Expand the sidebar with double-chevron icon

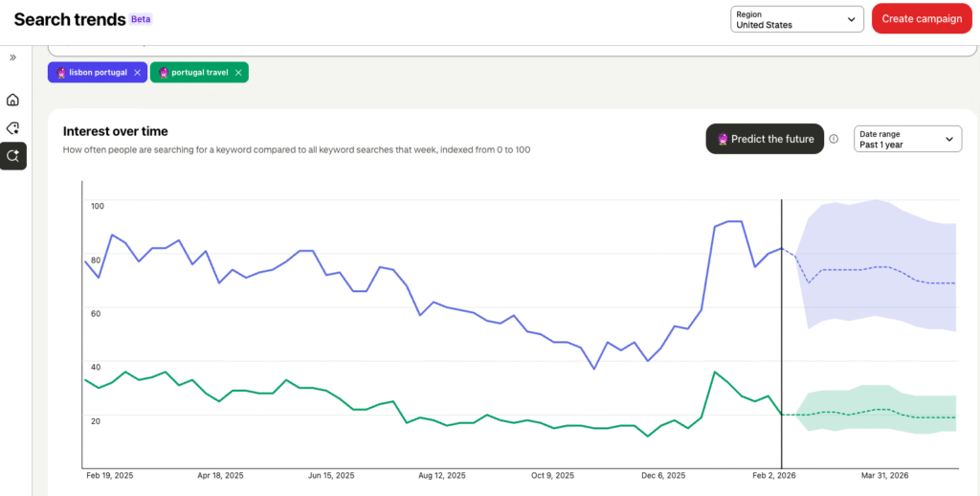(x=13, y=57)
